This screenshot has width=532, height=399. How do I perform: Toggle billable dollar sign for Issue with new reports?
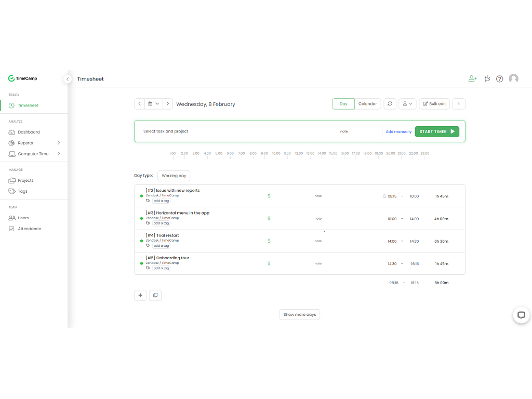click(x=269, y=196)
